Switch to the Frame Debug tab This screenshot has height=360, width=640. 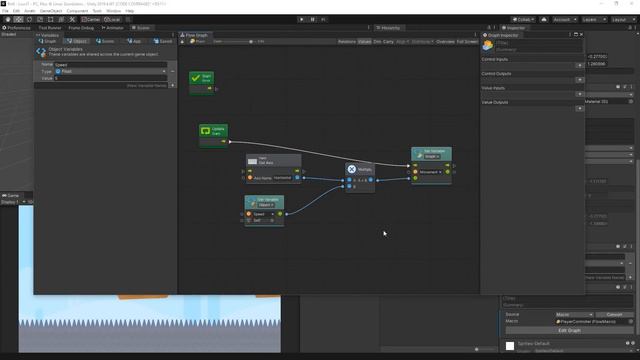tap(81, 28)
